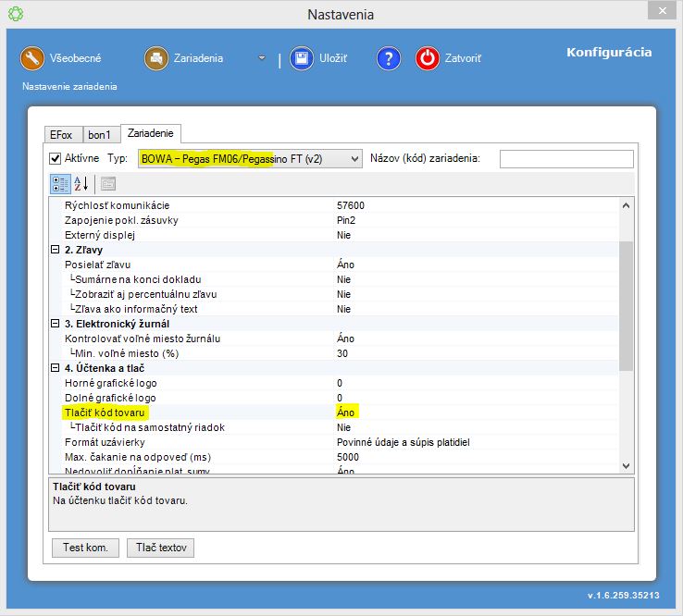This screenshot has width=683, height=616.
Task: Click the Pin2 value
Action: coord(346,220)
